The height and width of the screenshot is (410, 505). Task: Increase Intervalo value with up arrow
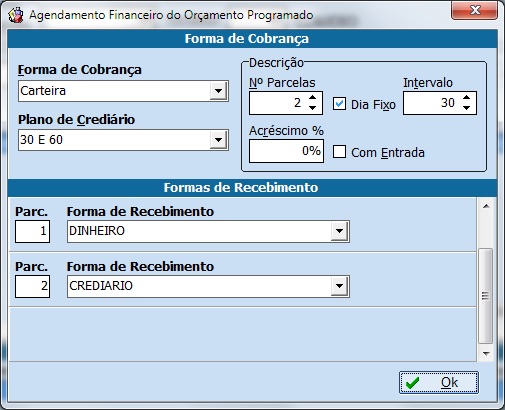click(467, 98)
